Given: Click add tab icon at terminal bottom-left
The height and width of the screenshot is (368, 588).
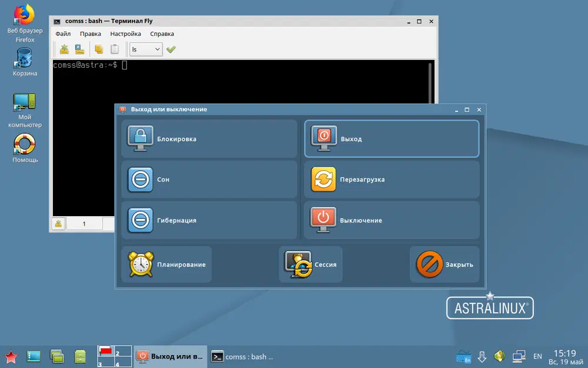Looking at the screenshot, I should (58, 224).
